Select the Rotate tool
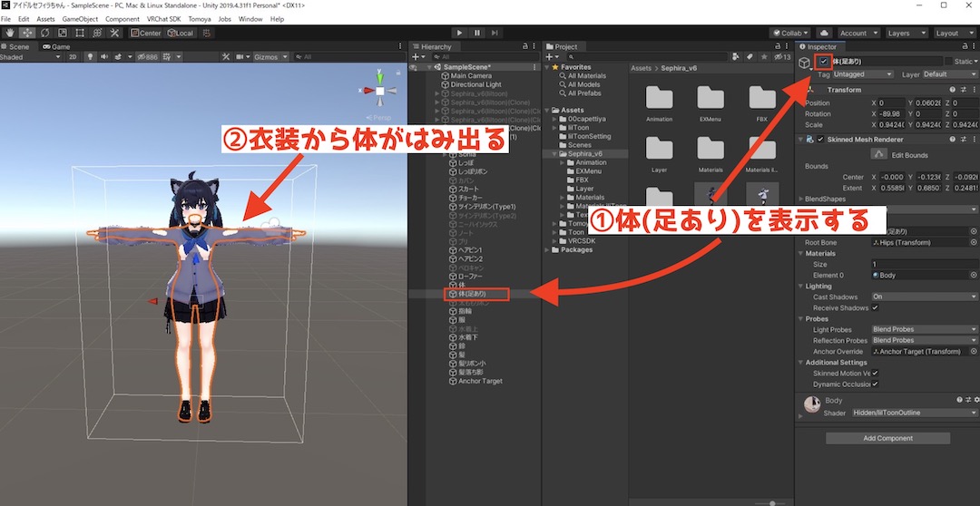980x506 pixels. coord(45,33)
